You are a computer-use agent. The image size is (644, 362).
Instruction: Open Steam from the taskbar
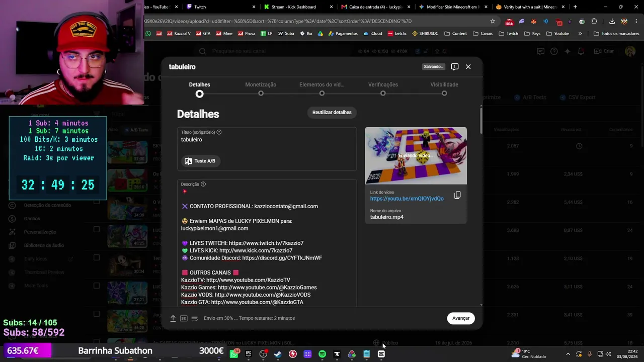[x=278, y=354]
